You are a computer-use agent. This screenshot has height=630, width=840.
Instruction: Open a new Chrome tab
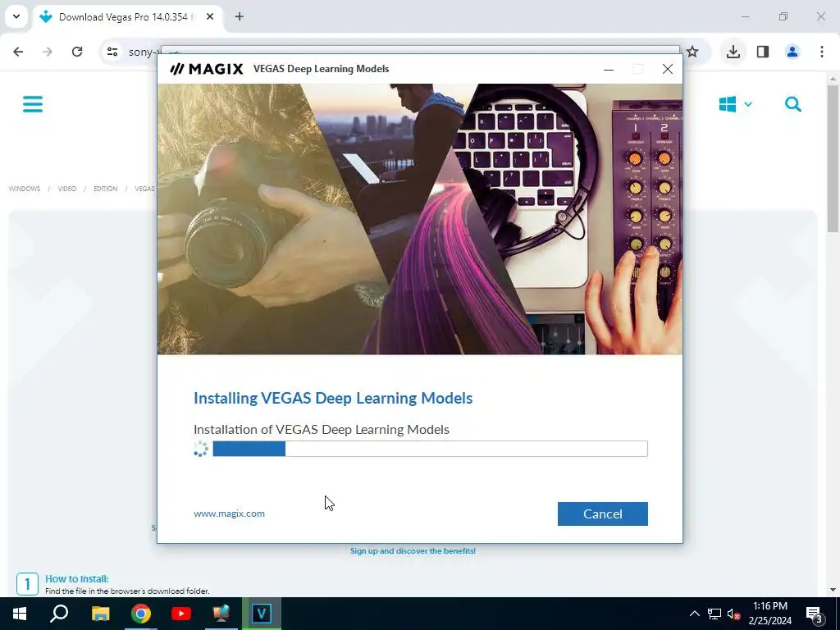click(x=240, y=16)
